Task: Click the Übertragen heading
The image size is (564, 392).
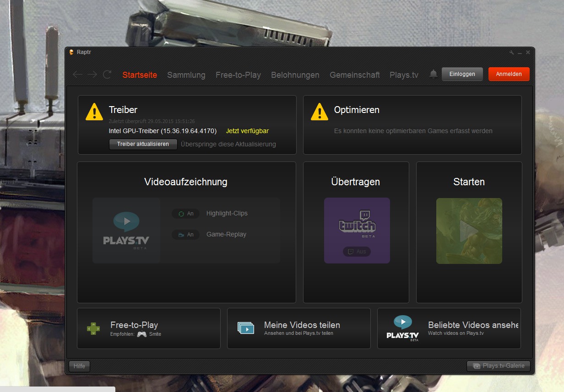Action: (356, 182)
